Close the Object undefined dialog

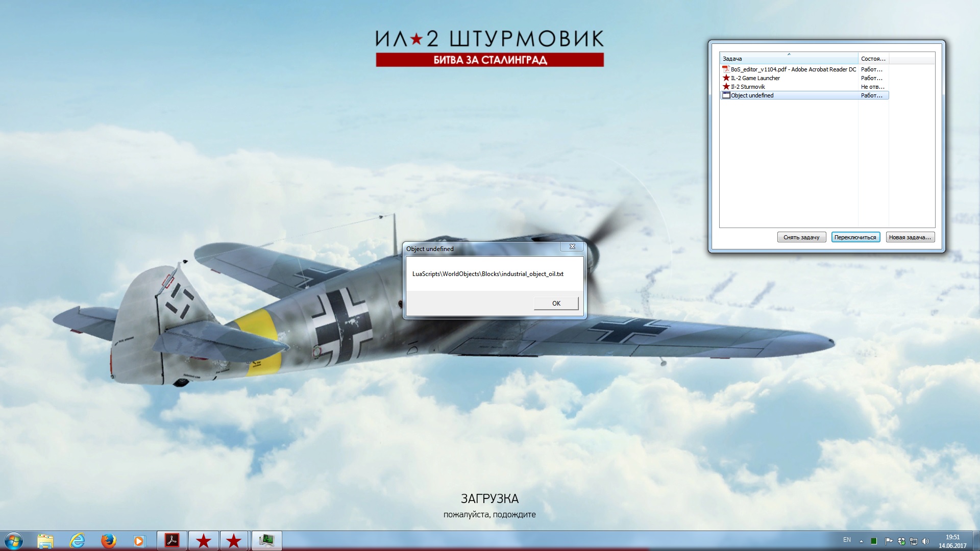pos(572,246)
